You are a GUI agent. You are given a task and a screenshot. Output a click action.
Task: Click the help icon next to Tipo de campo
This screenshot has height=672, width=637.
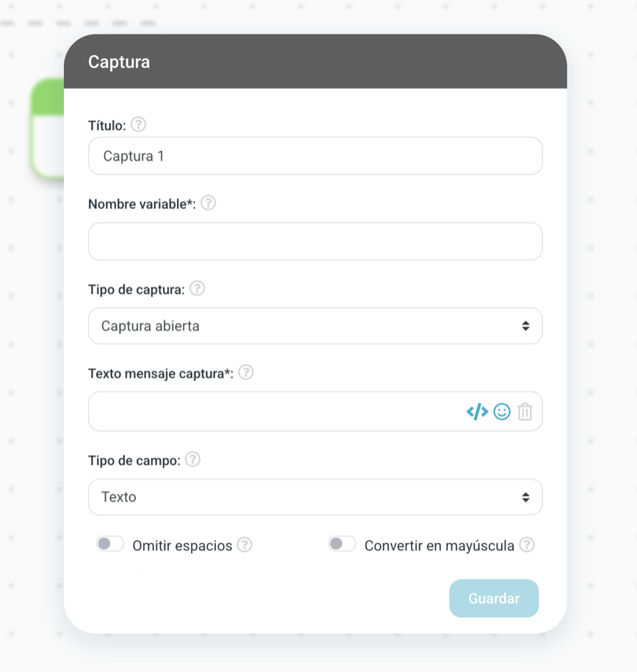[x=192, y=459]
